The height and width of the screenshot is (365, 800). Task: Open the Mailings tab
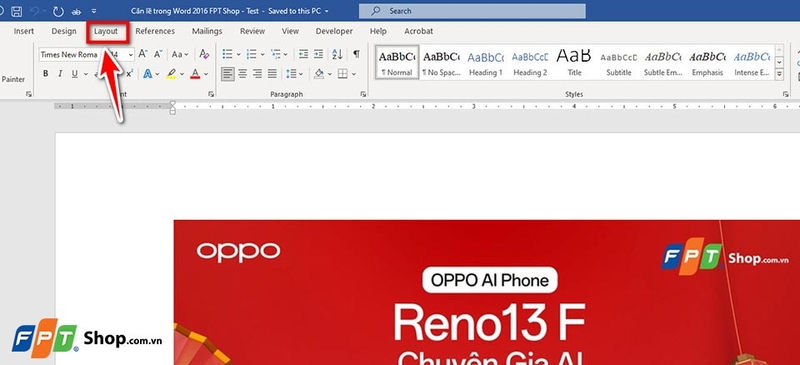pyautogui.click(x=207, y=31)
